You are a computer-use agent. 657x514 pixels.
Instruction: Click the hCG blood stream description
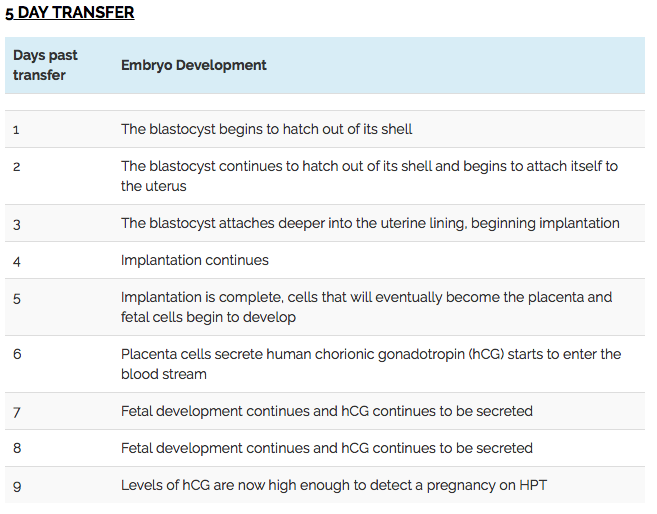click(371, 364)
